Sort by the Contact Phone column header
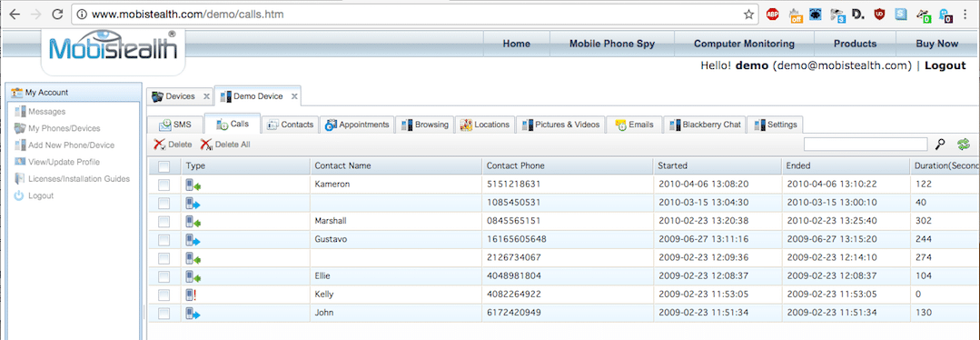This screenshot has width=980, height=340. pos(569,166)
